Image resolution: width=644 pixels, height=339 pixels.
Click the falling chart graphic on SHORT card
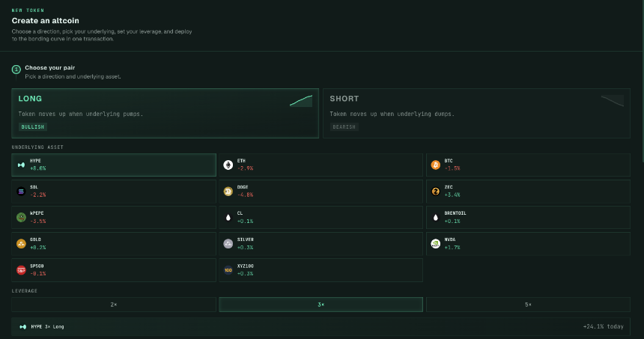click(x=613, y=100)
